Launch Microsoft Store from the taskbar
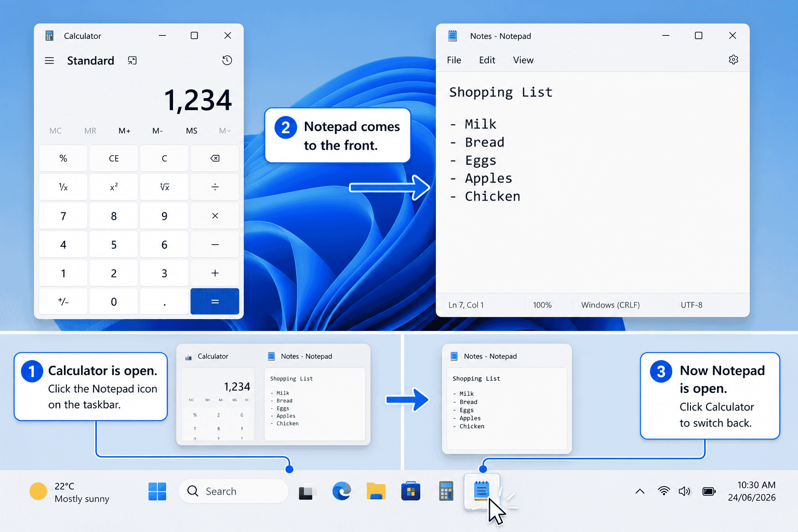Screen dimensions: 798x532 tap(410, 491)
